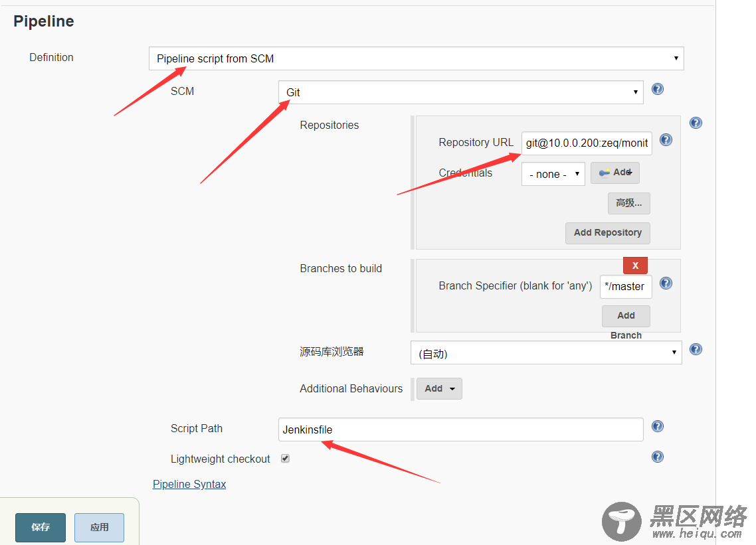Open the Pipeline Syntax link
Image resolution: width=756 pixels, height=545 pixels.
click(189, 485)
